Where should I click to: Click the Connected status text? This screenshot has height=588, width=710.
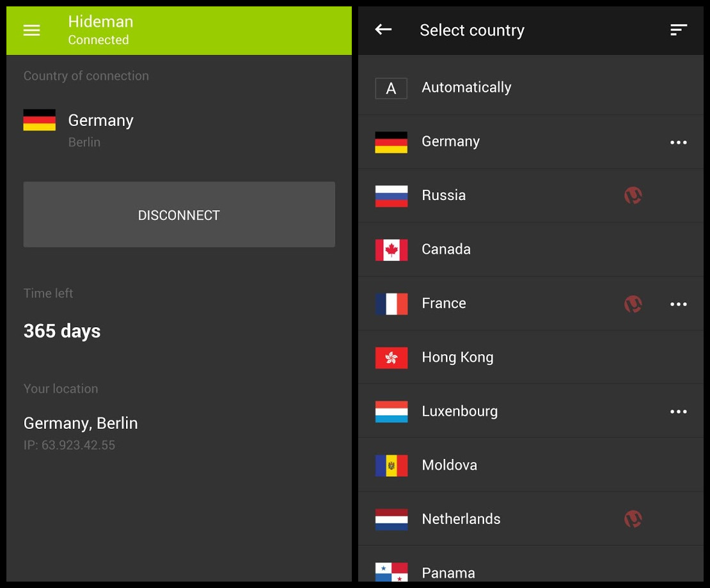tap(99, 40)
